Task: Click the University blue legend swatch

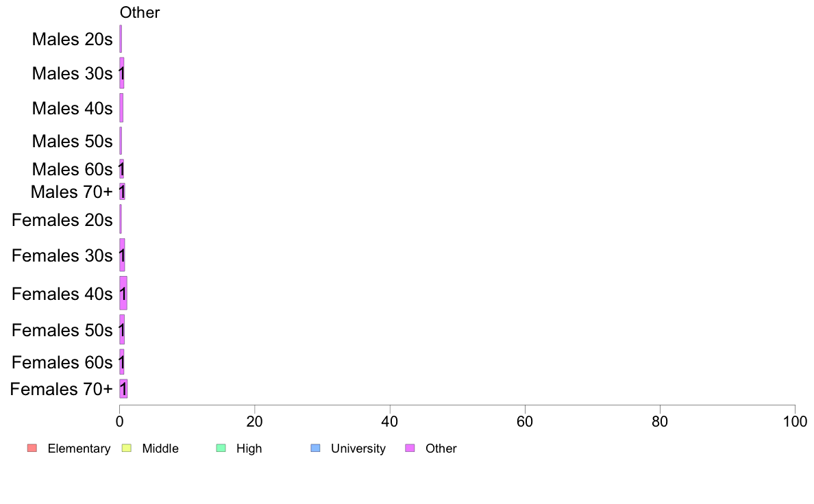Action: pos(316,448)
